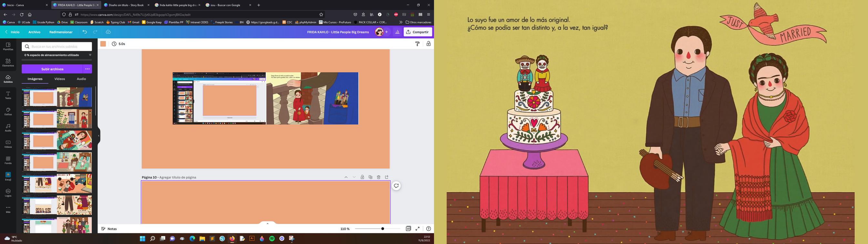This screenshot has width=868, height=244.
Task: Add collaborator with the plus icon
Action: 387,32
